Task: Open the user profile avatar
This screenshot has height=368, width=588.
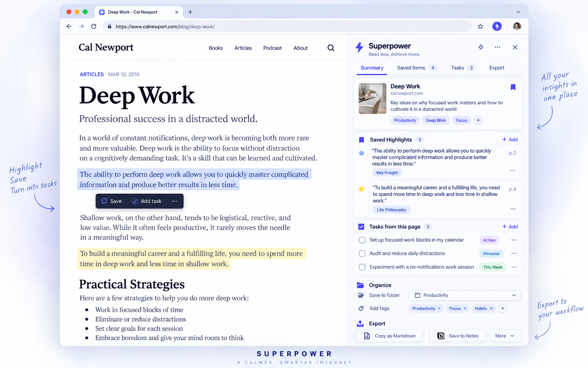Action: tap(517, 26)
